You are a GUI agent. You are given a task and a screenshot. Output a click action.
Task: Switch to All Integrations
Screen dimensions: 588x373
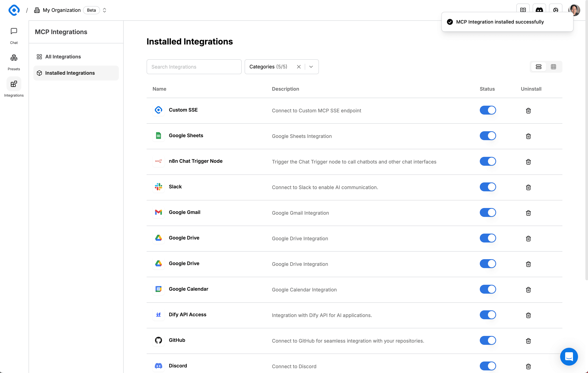click(63, 56)
